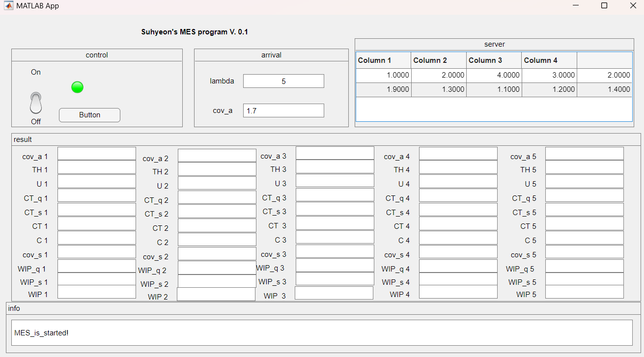Image resolution: width=644 pixels, height=357 pixels.
Task: Click the cov_s 3 result field
Action: pyautogui.click(x=335, y=251)
